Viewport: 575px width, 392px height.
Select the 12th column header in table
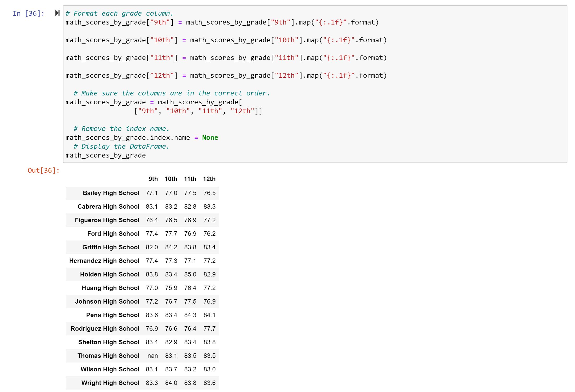210,179
